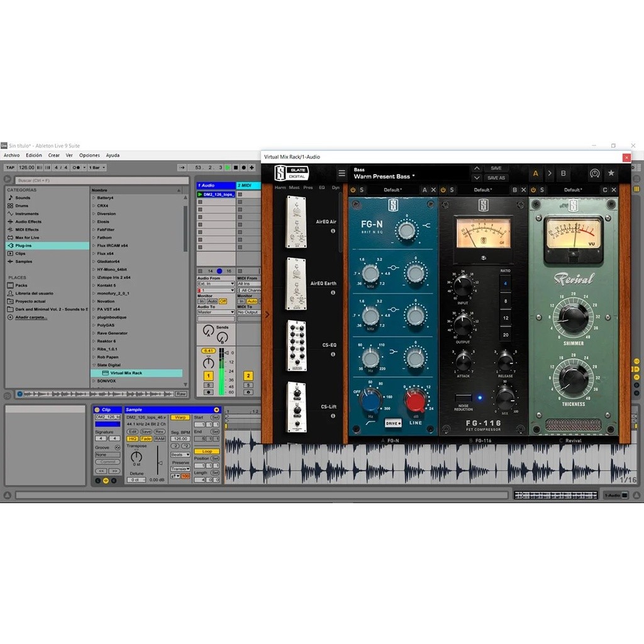Solo the FG-N module
Viewport: 644px width, 644px height.
362,190
